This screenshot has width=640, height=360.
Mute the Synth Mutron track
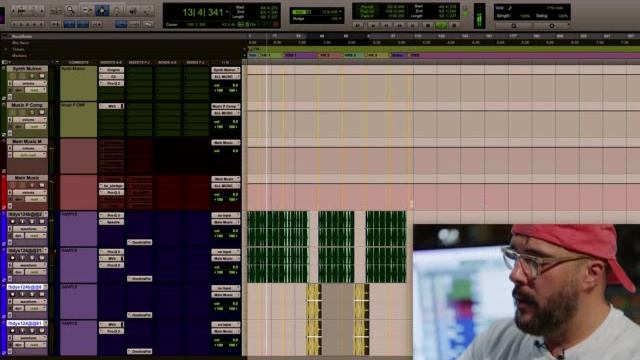42,76
